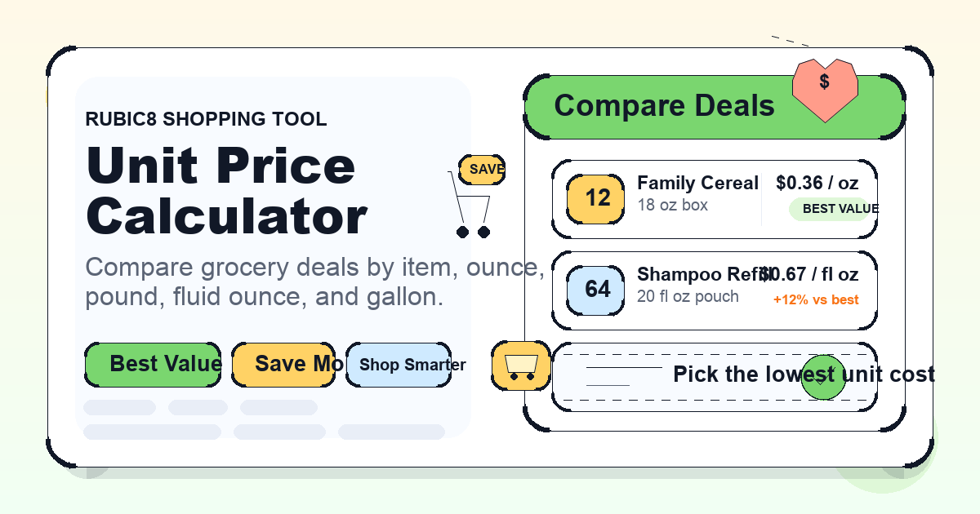Click the orange +12% vs best label

click(x=816, y=299)
